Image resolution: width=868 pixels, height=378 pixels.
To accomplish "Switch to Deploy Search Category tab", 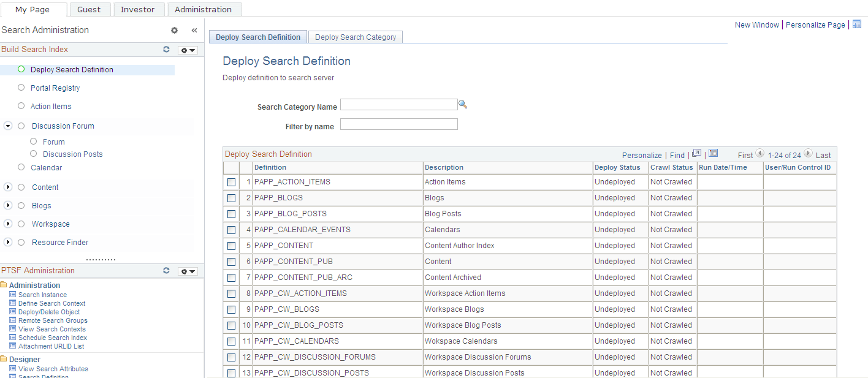I will 356,37.
